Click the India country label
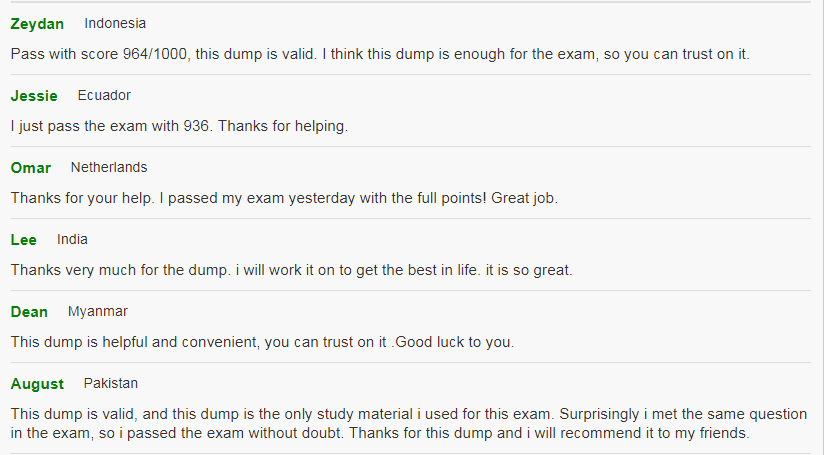This screenshot has height=455, width=824. coord(72,239)
